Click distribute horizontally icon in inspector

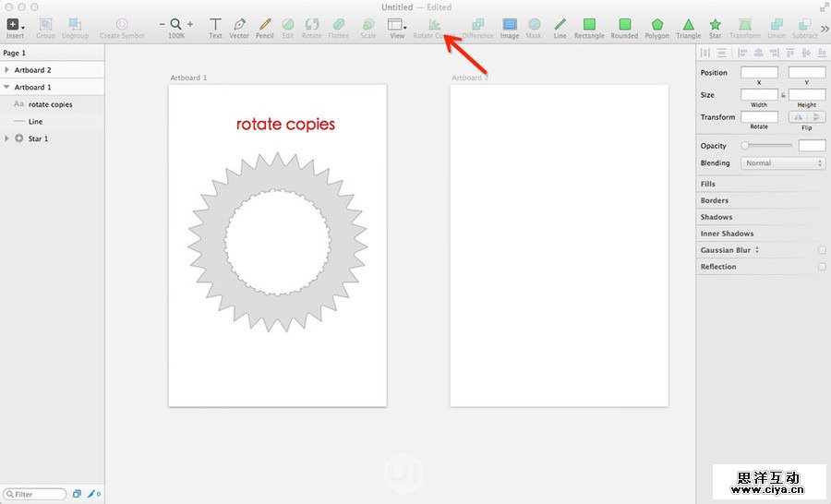[705, 53]
